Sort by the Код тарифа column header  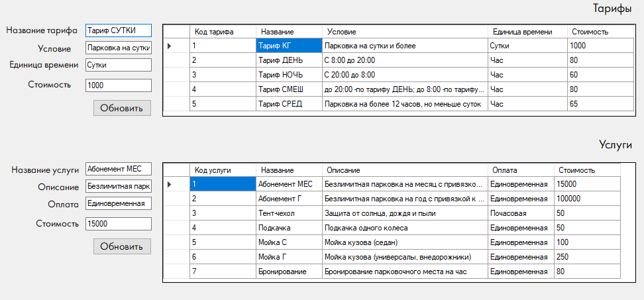(x=223, y=32)
